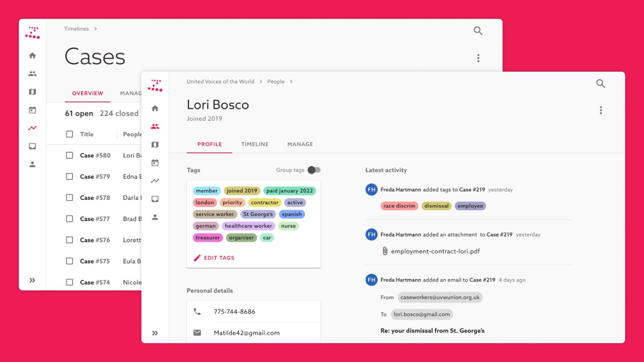Click the Edit Tags button
Image resolution: width=644 pixels, height=362 pixels.
214,258
